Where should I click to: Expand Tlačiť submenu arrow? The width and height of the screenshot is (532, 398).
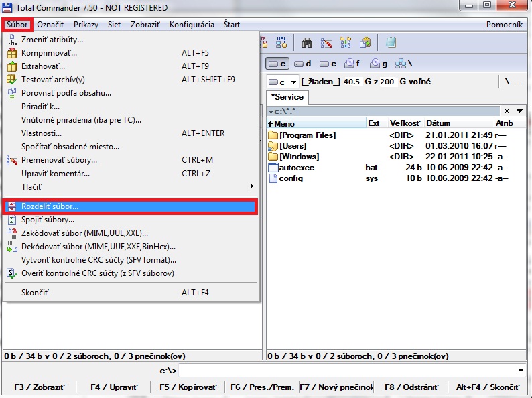coord(251,186)
